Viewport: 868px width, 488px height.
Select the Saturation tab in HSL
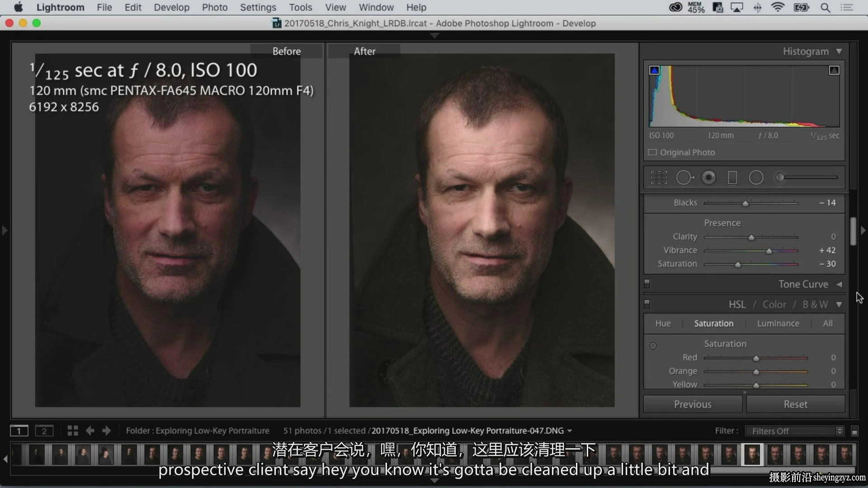714,324
